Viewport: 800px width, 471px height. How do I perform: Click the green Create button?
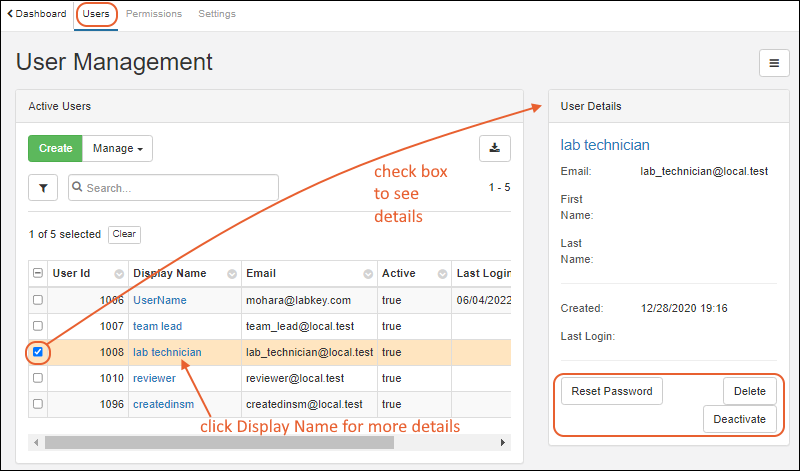55,148
